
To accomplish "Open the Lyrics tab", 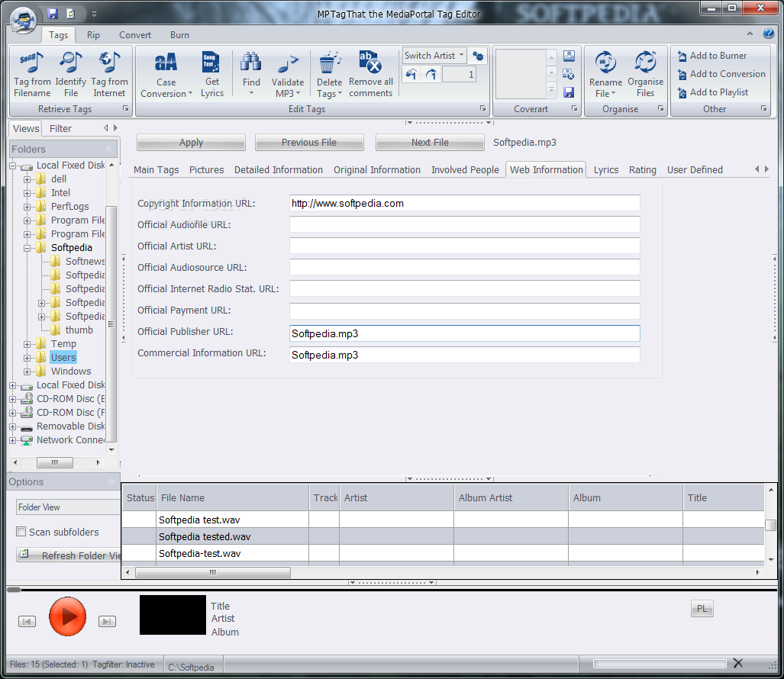I will tap(606, 170).
